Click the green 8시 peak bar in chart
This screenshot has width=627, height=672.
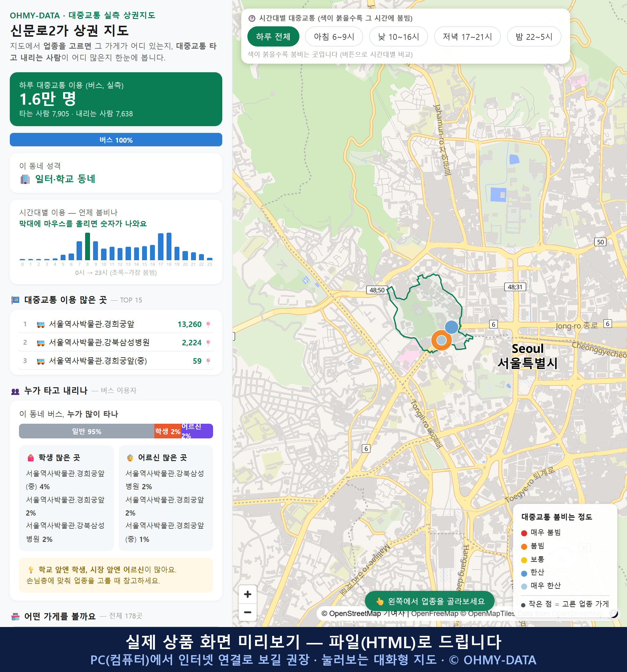(88, 246)
